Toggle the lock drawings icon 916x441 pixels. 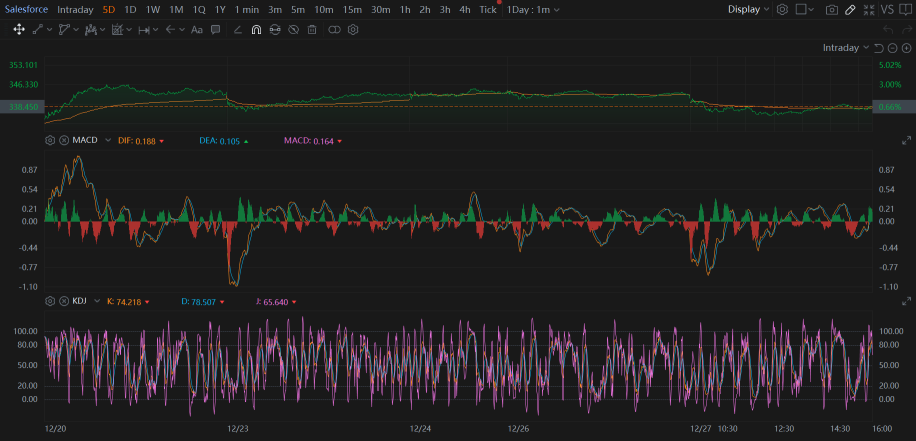pyautogui.click(x=275, y=30)
